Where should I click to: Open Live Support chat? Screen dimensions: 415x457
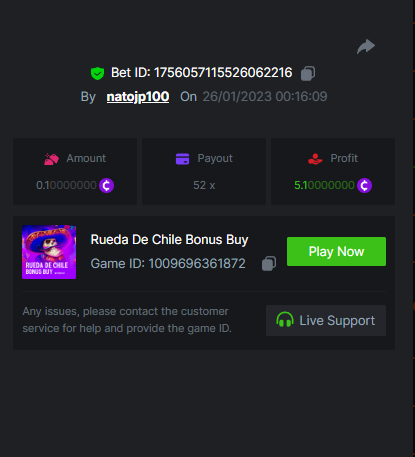click(326, 320)
